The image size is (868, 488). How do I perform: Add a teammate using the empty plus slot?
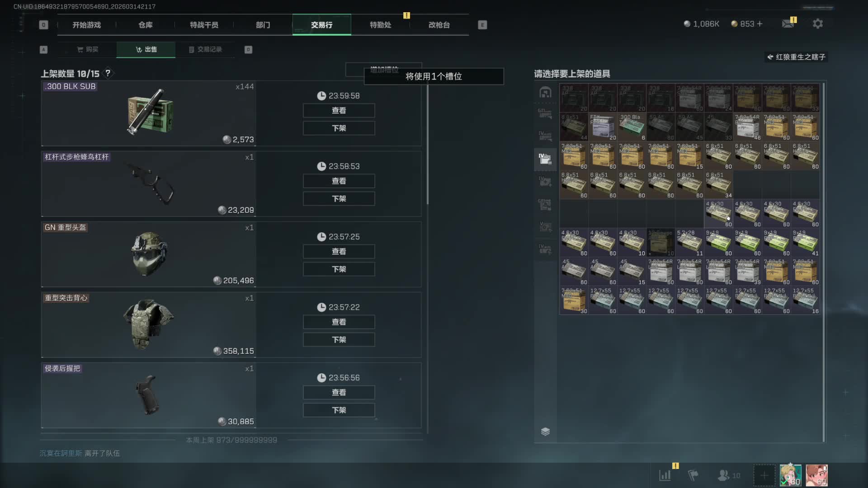tap(764, 475)
